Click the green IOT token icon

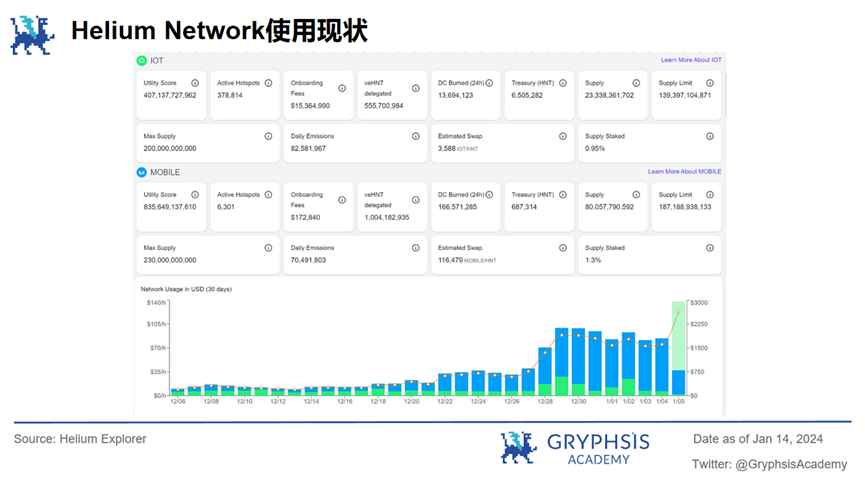[x=142, y=60]
